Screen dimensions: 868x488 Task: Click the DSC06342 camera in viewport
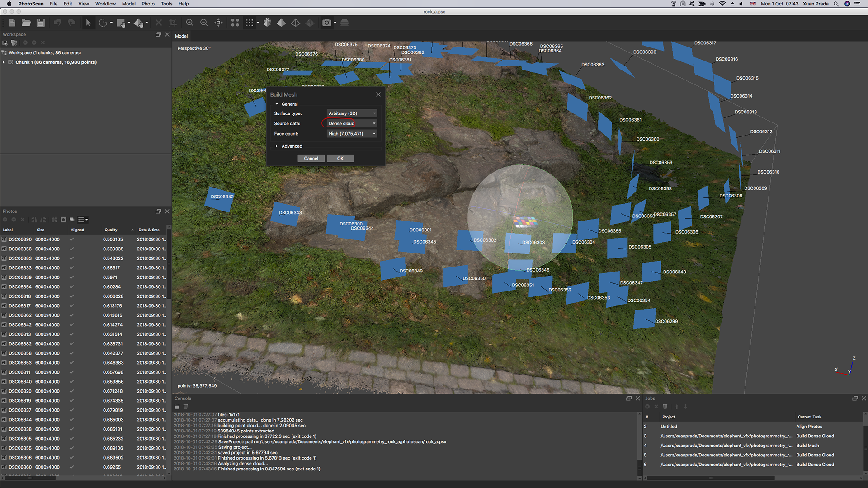pos(219,199)
